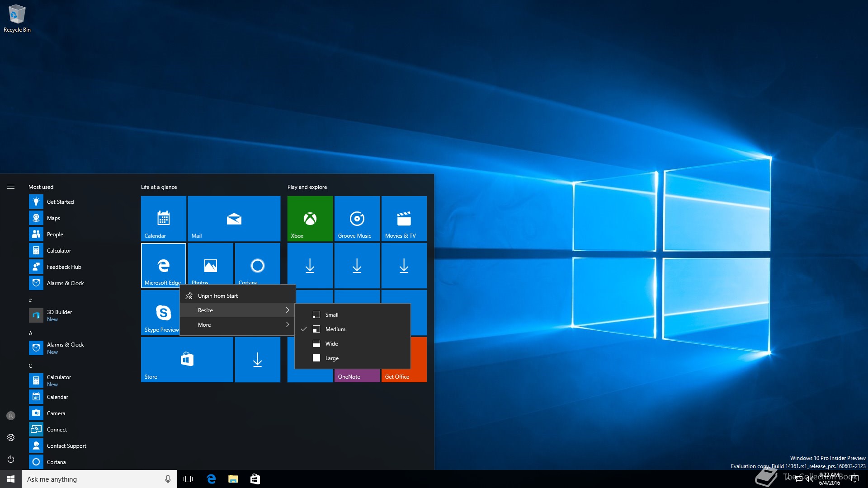Open the Mail tile
Viewport: 868px width, 488px height.
(234, 218)
